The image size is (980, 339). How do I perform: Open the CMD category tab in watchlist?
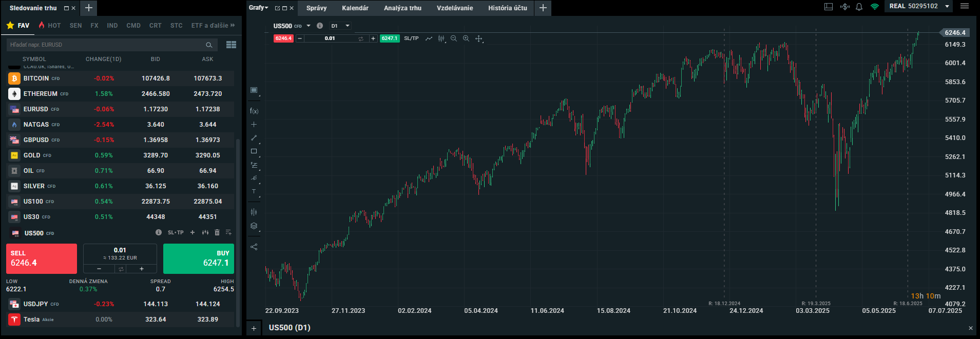pos(133,25)
